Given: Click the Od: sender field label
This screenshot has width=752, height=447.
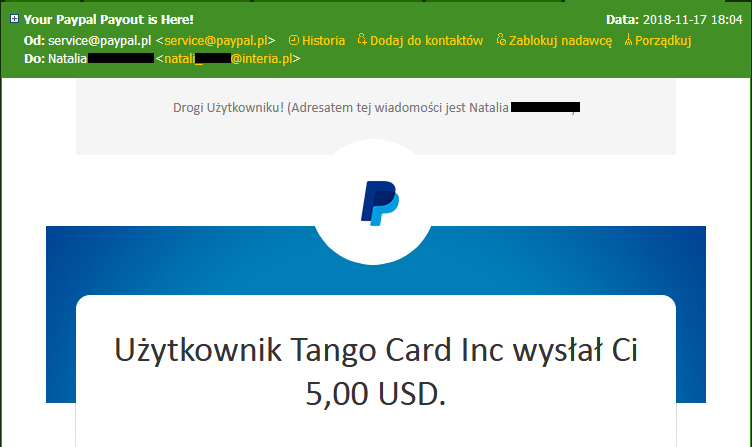Looking at the screenshot, I should tap(34, 41).
